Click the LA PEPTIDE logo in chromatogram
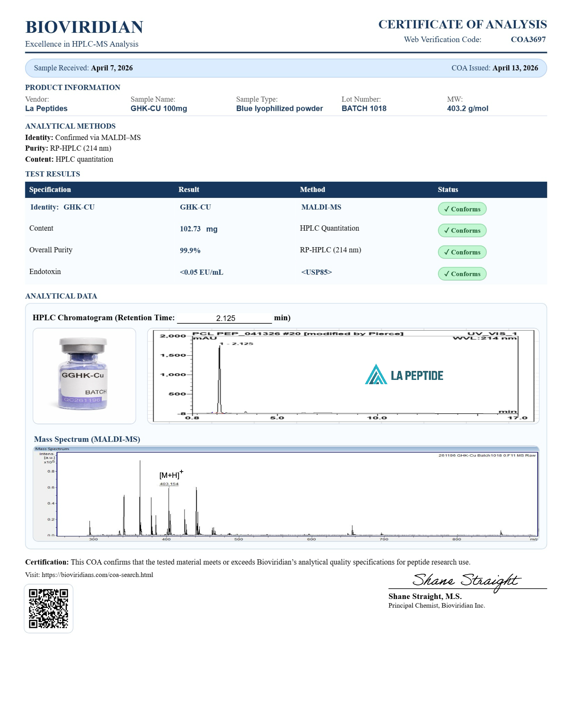Image resolution: width=563 pixels, height=728 pixels. click(404, 375)
